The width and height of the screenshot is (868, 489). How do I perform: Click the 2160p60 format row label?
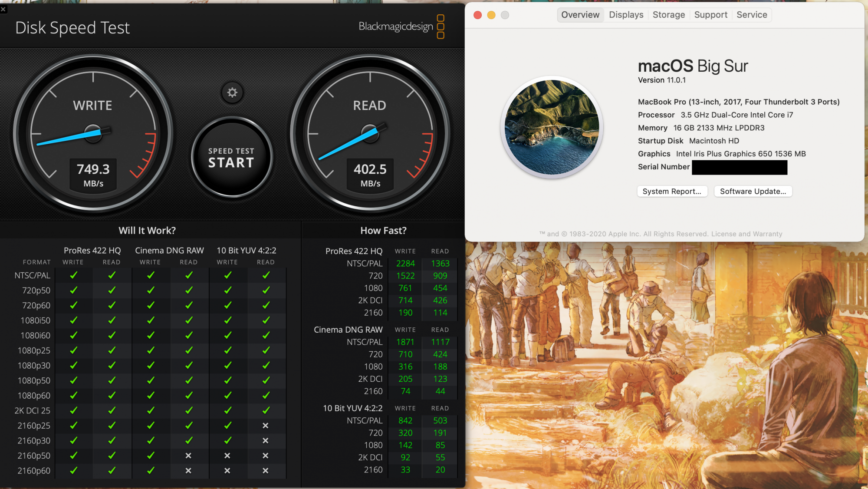point(34,471)
